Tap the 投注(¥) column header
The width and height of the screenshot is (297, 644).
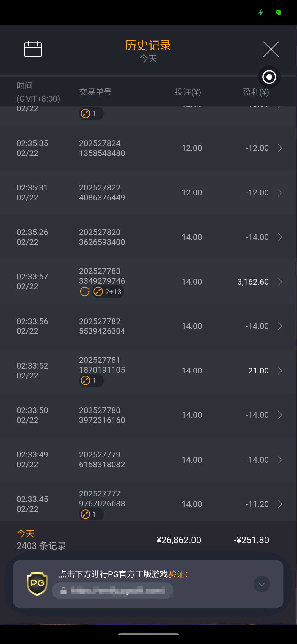[x=188, y=92]
